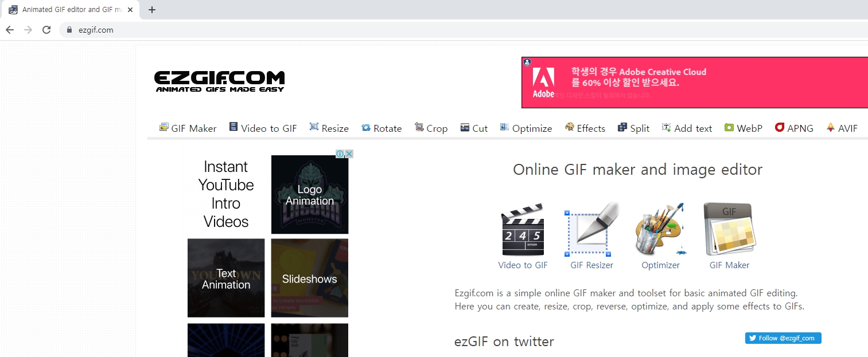Open the APNG tools menu item
Screen dimensions: 868x357
pyautogui.click(x=794, y=128)
